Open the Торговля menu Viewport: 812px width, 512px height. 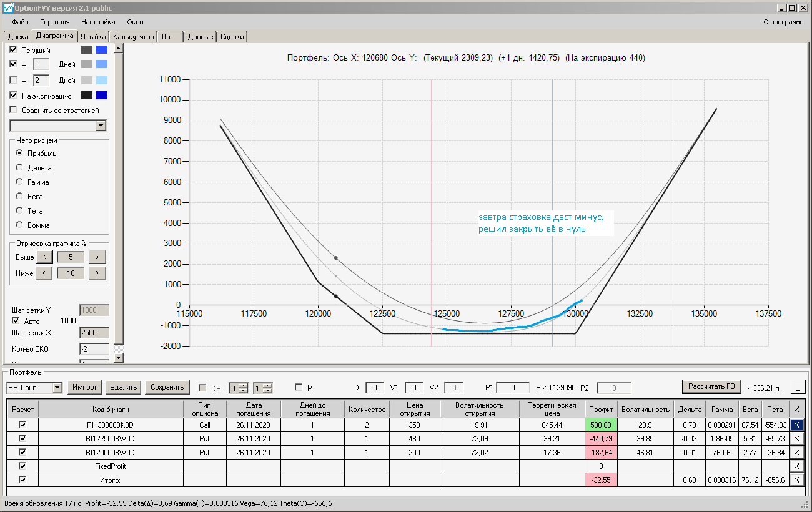point(55,22)
